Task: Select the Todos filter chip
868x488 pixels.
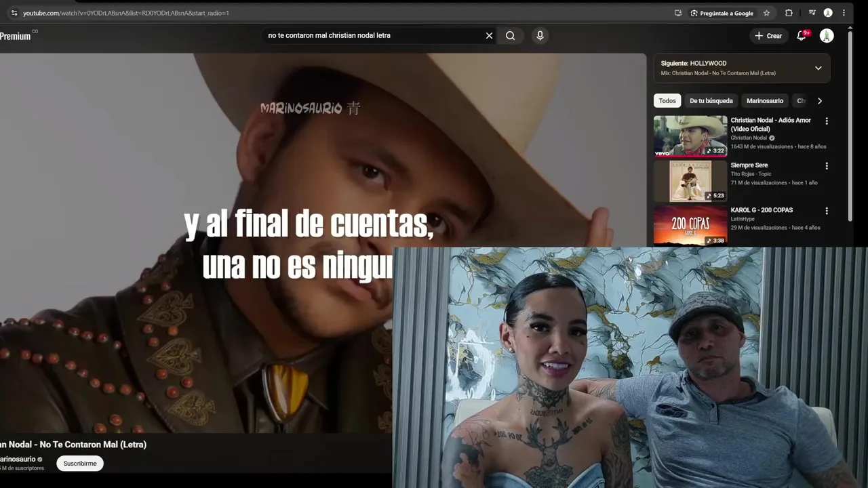Action: [667, 101]
